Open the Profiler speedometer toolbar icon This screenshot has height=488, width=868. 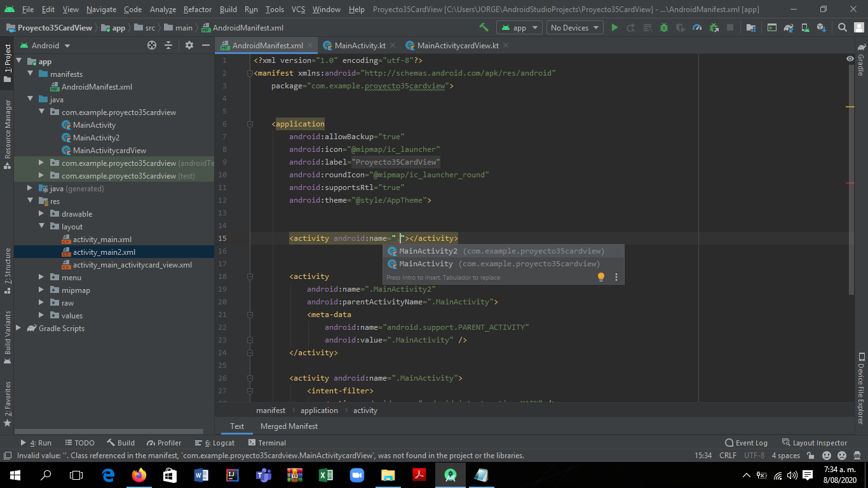point(697,28)
